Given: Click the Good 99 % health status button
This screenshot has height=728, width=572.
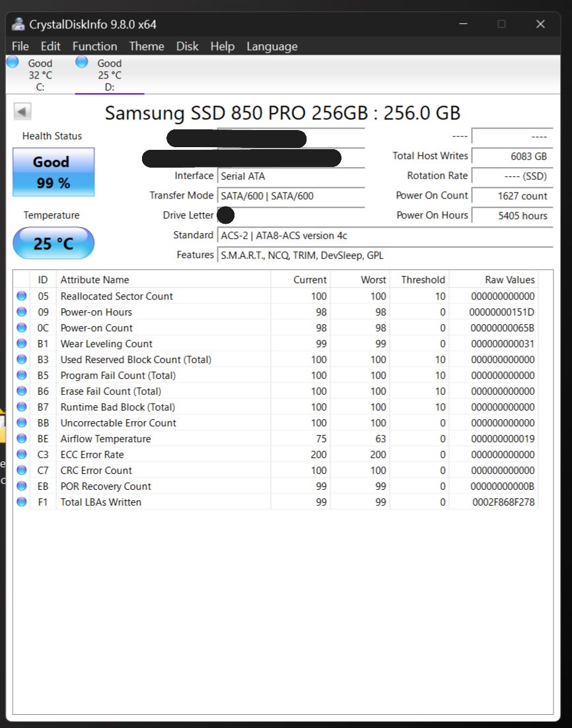Looking at the screenshot, I should pyautogui.click(x=54, y=172).
